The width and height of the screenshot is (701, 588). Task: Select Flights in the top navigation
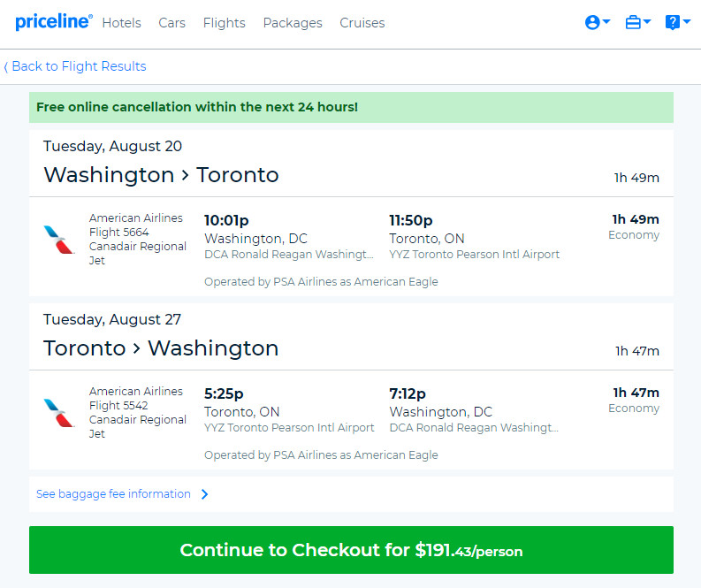point(224,23)
